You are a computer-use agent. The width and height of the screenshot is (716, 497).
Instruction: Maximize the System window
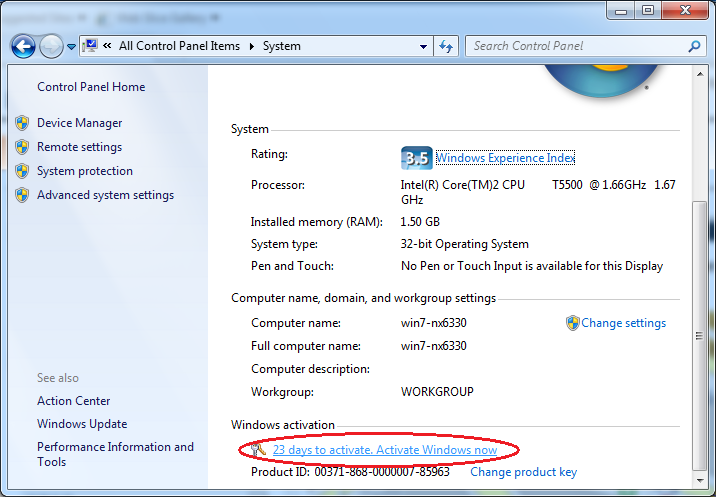[x=648, y=11]
